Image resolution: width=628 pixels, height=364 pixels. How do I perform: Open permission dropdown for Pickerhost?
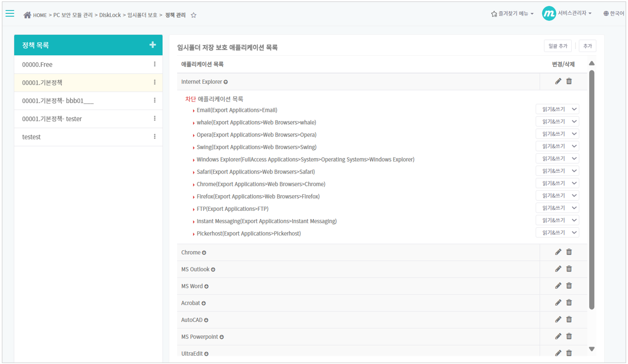557,233
